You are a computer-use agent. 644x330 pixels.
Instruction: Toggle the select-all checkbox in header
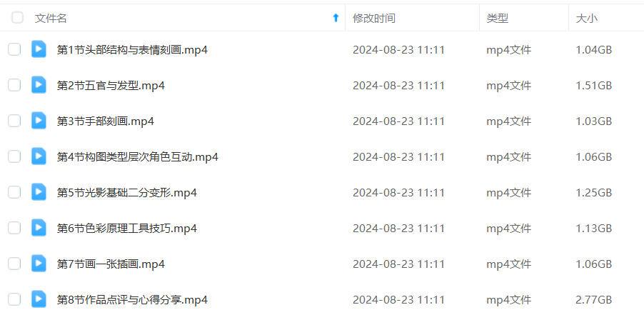tap(17, 18)
